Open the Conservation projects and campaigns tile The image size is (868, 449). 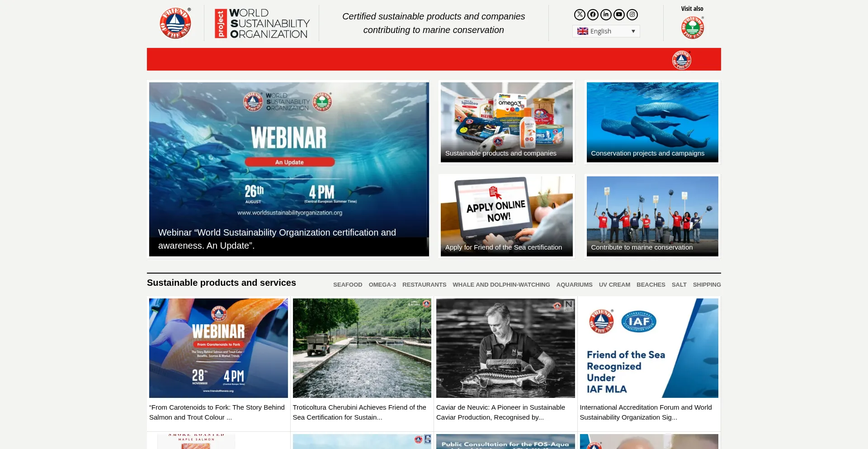tap(652, 122)
